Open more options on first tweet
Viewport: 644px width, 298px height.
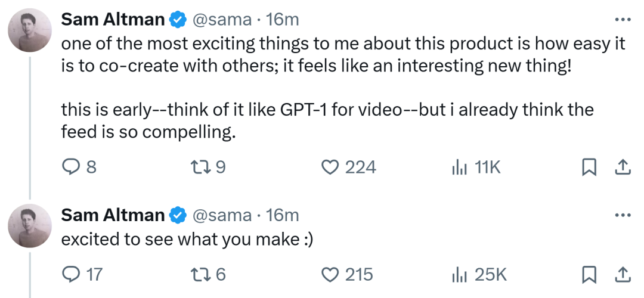pyautogui.click(x=622, y=20)
